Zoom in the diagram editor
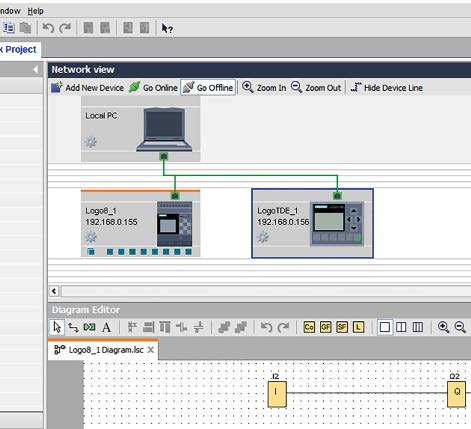The width and height of the screenshot is (471, 429). [443, 327]
